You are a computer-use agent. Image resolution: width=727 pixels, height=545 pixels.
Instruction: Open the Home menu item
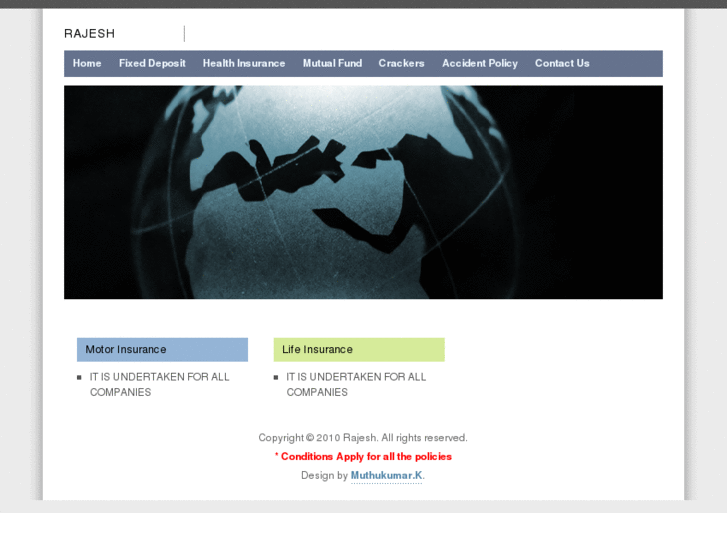click(x=87, y=64)
